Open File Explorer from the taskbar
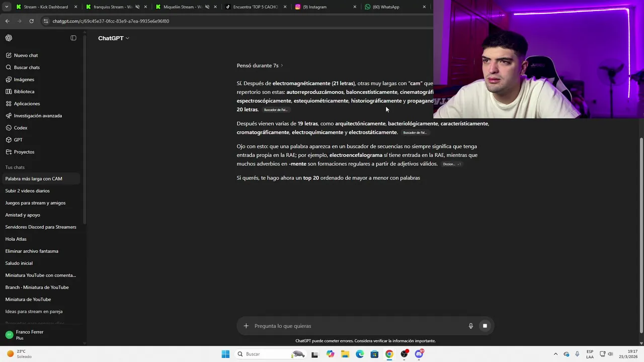 tap(345, 354)
